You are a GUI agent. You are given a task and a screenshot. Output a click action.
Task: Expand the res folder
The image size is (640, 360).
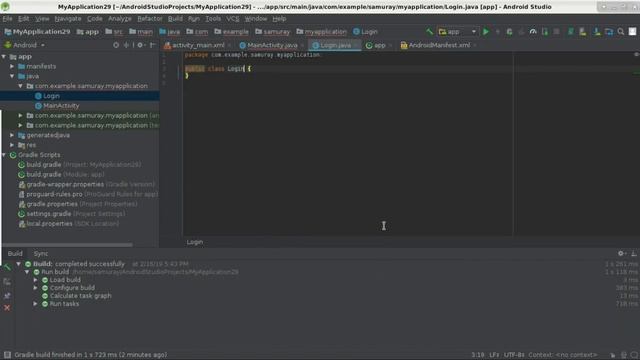[12, 145]
